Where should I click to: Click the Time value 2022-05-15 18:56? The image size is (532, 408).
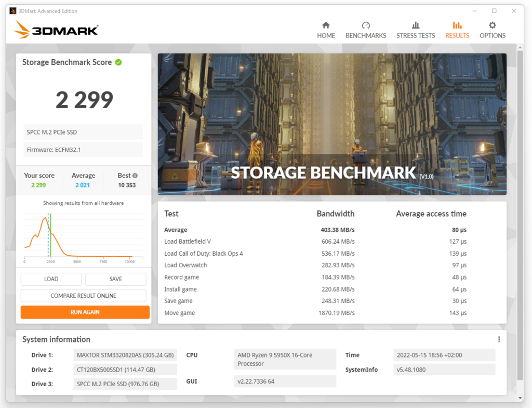[444, 355]
